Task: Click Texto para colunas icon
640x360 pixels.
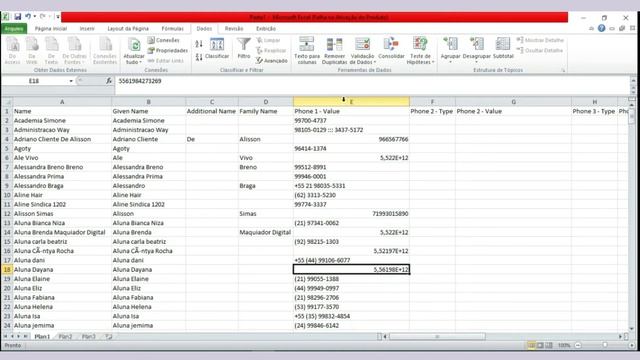Action: pos(307,50)
